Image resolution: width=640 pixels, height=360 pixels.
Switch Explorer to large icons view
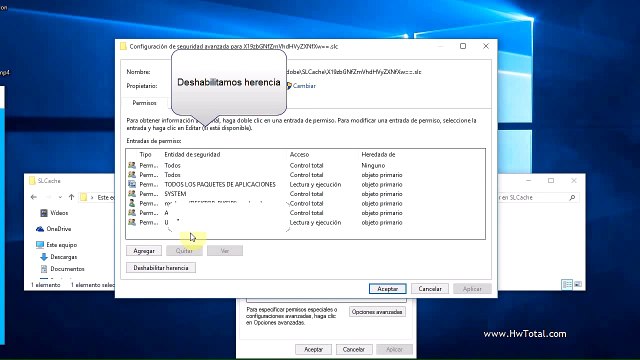[578, 284]
